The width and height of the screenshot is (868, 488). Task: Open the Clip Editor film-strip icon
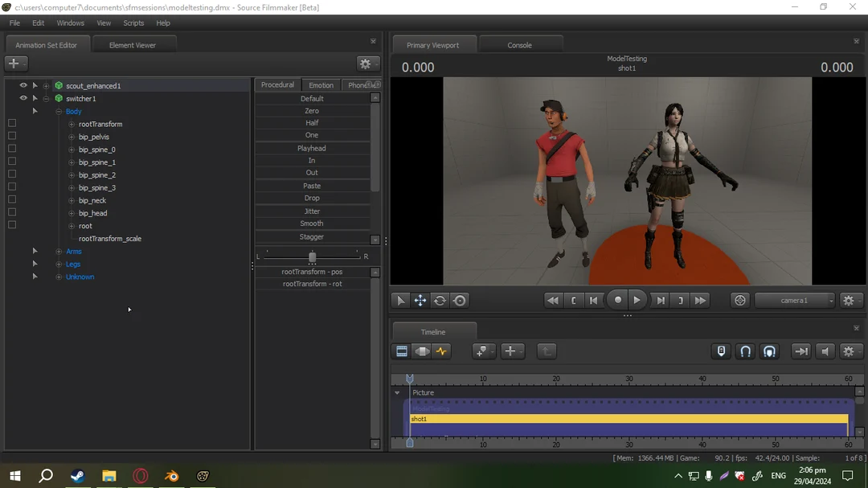(x=400, y=351)
